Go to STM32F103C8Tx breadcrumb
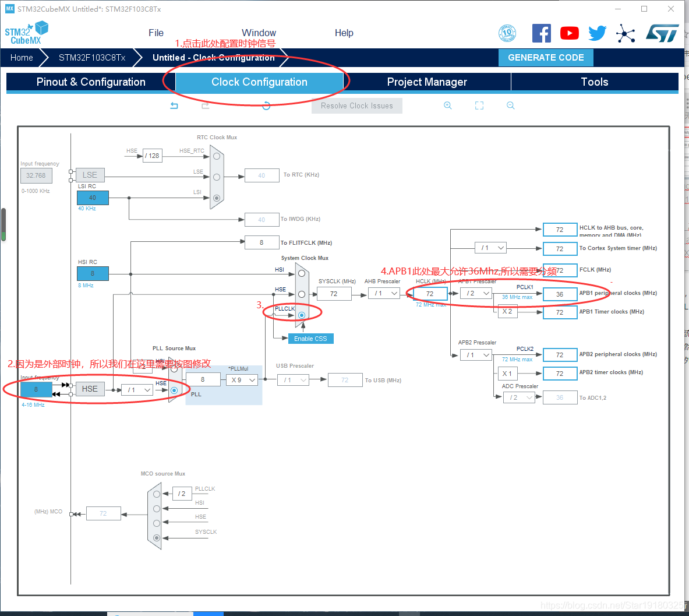Image resolution: width=689 pixels, height=616 pixels. coord(92,58)
